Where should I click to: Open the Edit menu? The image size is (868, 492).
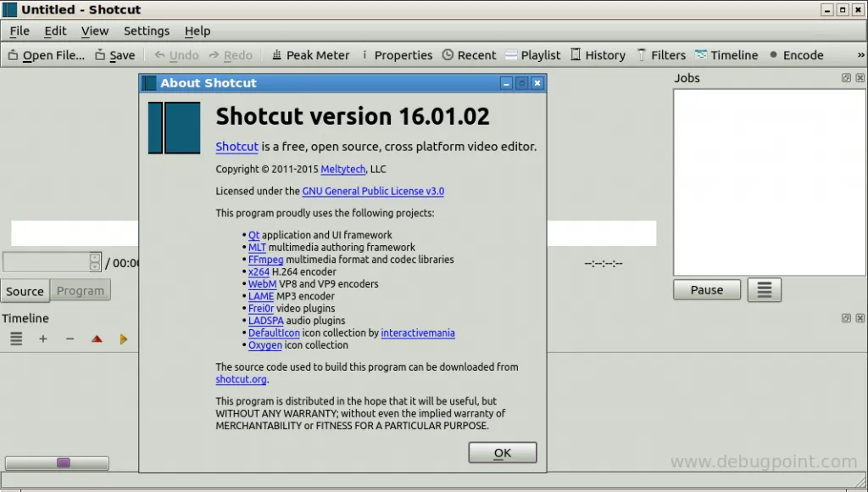click(55, 31)
